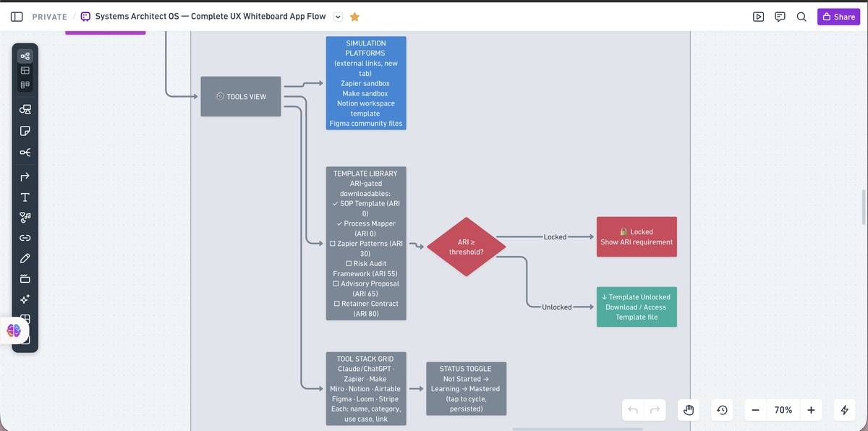Open the PRIVATE breadcrumb
868x431 pixels.
(x=49, y=17)
